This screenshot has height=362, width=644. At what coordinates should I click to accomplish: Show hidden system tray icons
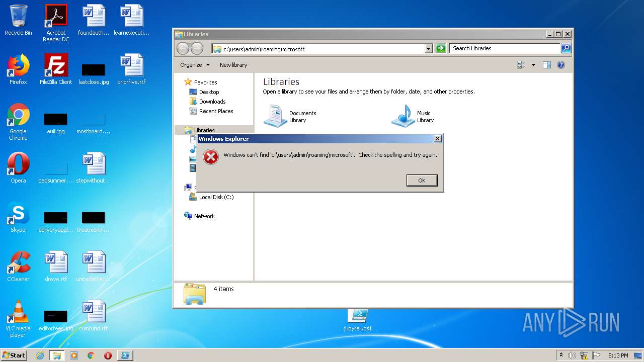pyautogui.click(x=561, y=355)
